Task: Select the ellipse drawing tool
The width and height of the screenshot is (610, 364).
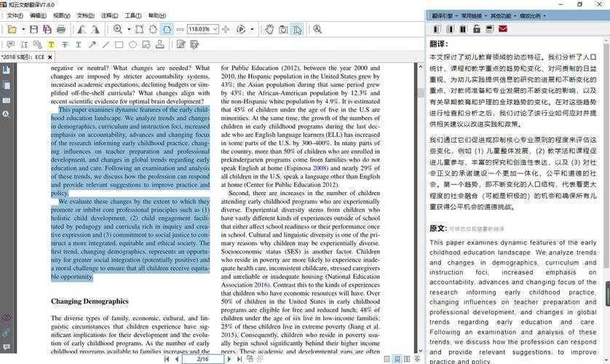Action: point(132,44)
